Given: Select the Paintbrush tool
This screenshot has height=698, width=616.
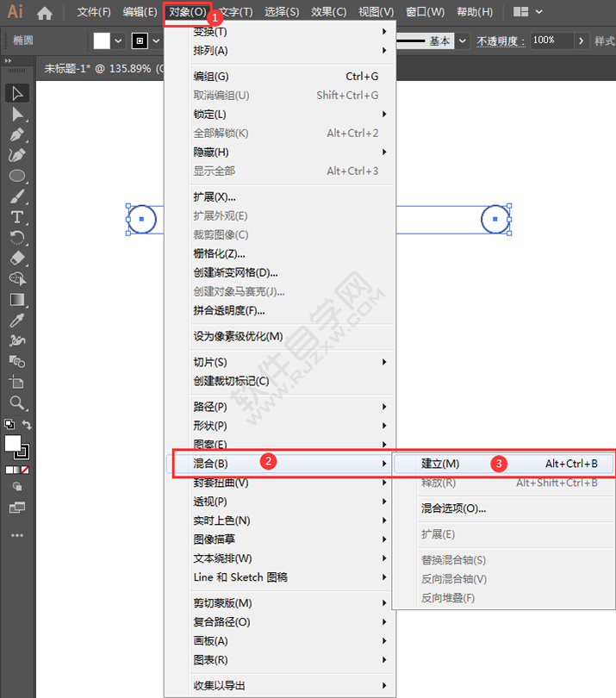Looking at the screenshot, I should click(17, 196).
